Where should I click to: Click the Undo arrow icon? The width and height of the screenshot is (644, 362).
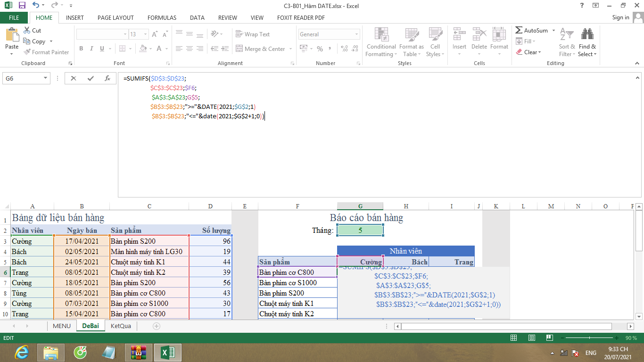(x=36, y=5)
